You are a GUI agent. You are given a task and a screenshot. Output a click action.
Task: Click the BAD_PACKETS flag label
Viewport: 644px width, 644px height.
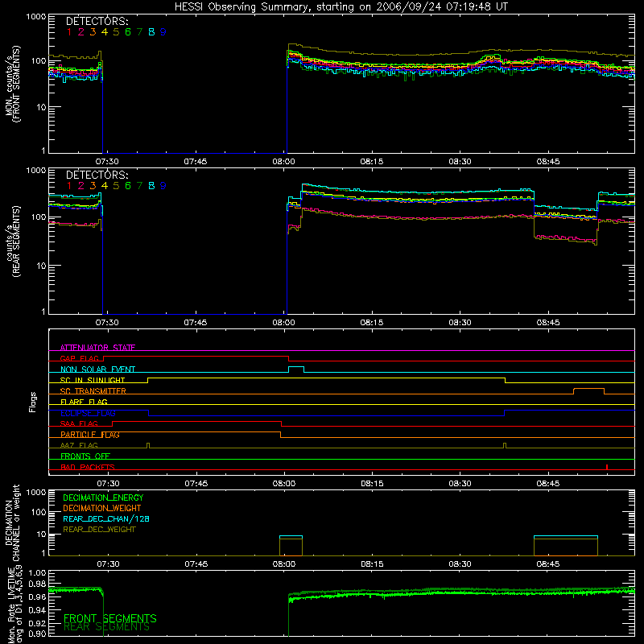88,467
